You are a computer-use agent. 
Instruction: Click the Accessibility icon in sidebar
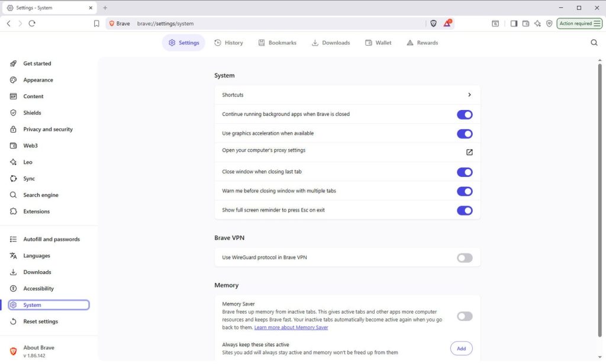13,289
